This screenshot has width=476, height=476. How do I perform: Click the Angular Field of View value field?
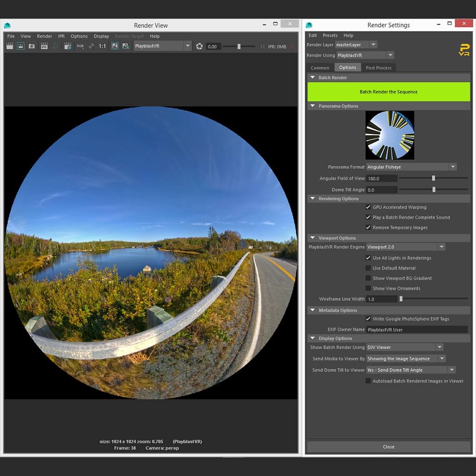click(x=382, y=178)
